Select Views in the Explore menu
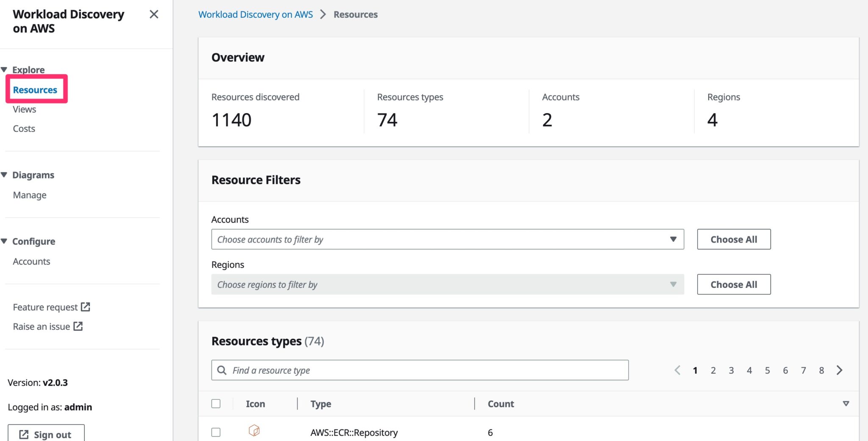 [24, 109]
